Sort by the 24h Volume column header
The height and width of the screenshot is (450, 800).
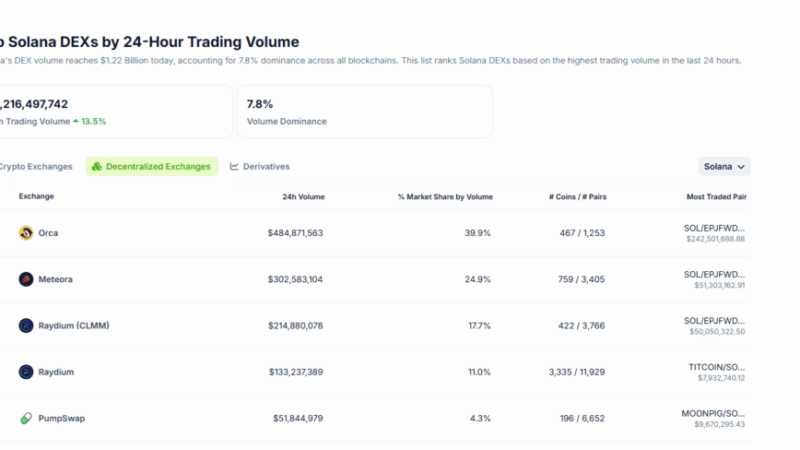coord(303,196)
